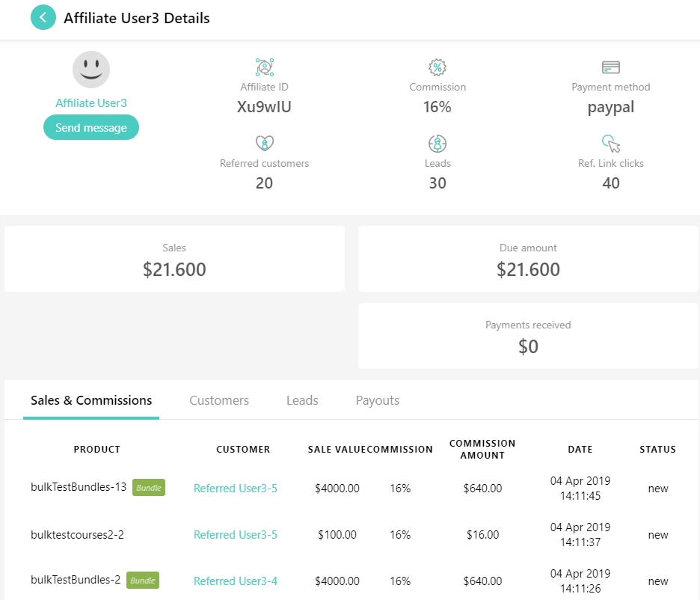Click the Bundle badge next to bulkTestBundles-2
Image resolution: width=700 pixels, height=600 pixels.
point(143,581)
